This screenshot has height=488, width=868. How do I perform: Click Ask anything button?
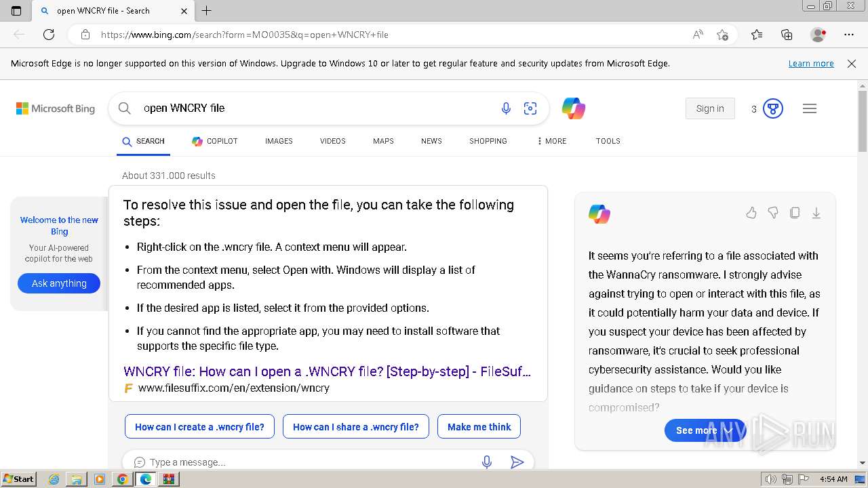(x=59, y=283)
